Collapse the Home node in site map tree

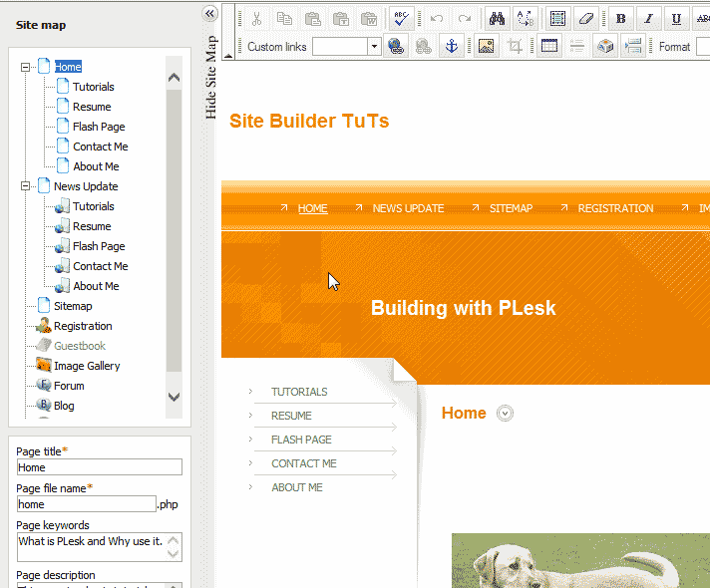tap(25, 67)
